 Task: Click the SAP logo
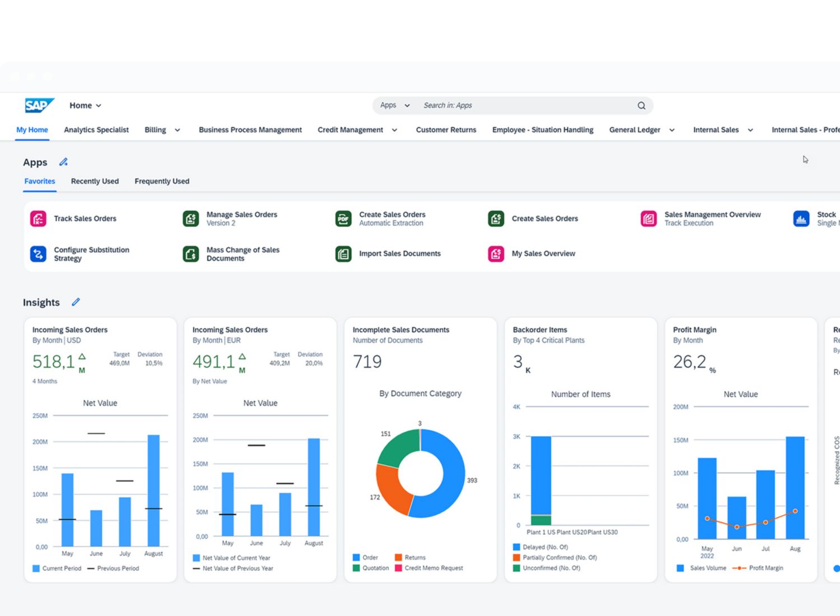point(39,105)
